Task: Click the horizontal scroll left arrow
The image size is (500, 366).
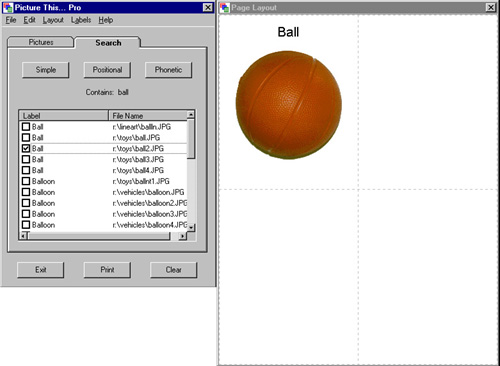Action: (23, 236)
